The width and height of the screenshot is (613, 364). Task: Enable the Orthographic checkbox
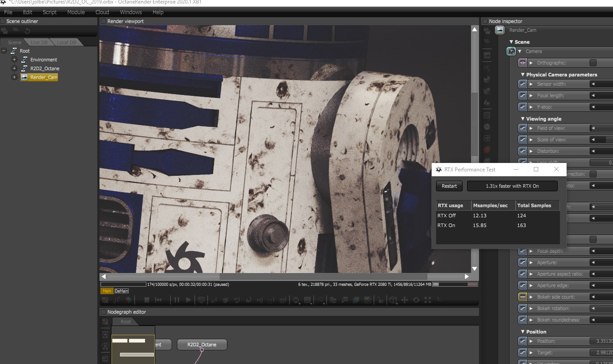[593, 63]
